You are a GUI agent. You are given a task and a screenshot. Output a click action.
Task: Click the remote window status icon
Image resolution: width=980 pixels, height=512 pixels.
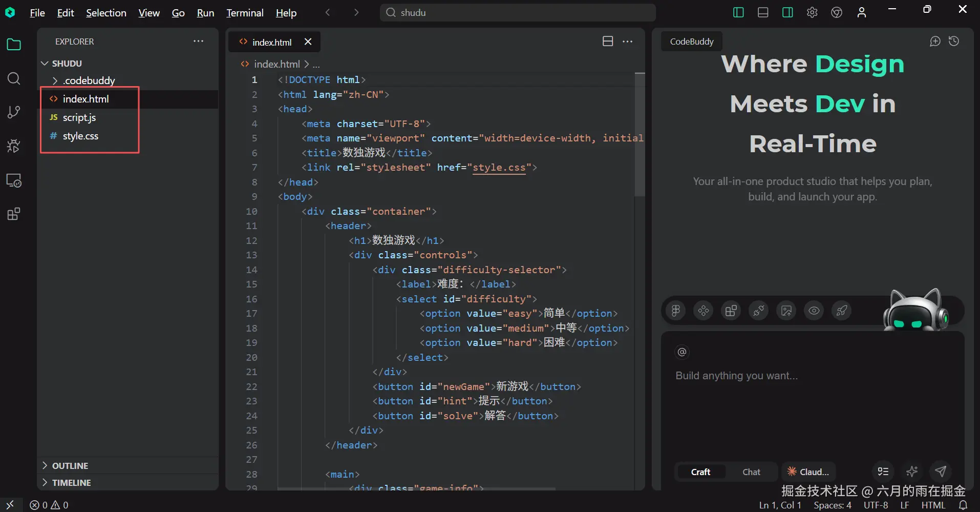(x=10, y=505)
